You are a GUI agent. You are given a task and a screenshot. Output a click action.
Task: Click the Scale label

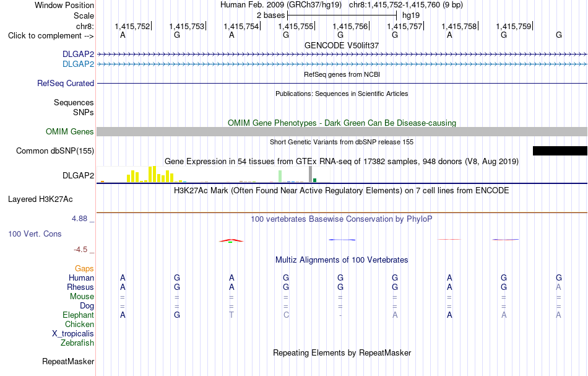(84, 15)
